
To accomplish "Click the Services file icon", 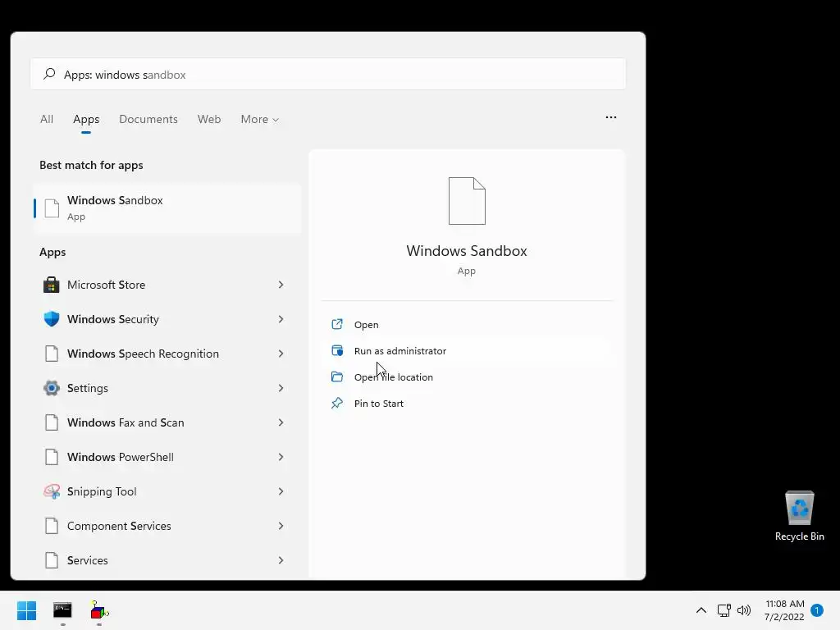I will tap(52, 559).
